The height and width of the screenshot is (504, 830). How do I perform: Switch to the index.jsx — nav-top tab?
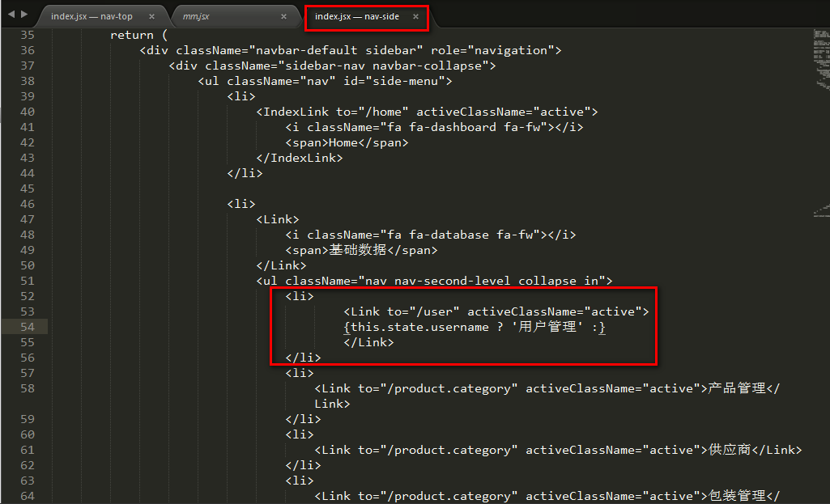(92, 16)
